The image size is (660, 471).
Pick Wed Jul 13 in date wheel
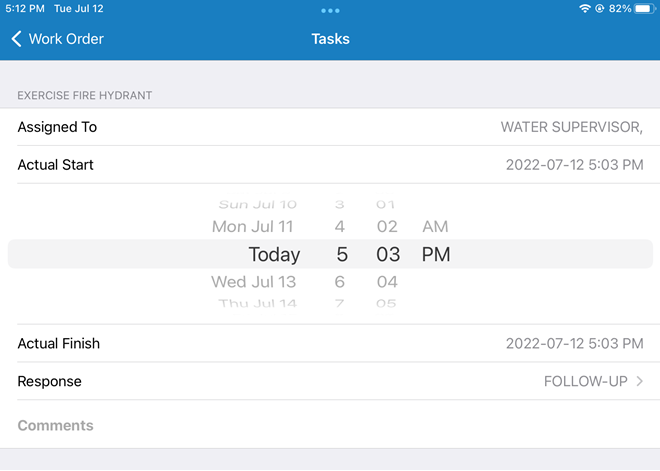pos(254,282)
